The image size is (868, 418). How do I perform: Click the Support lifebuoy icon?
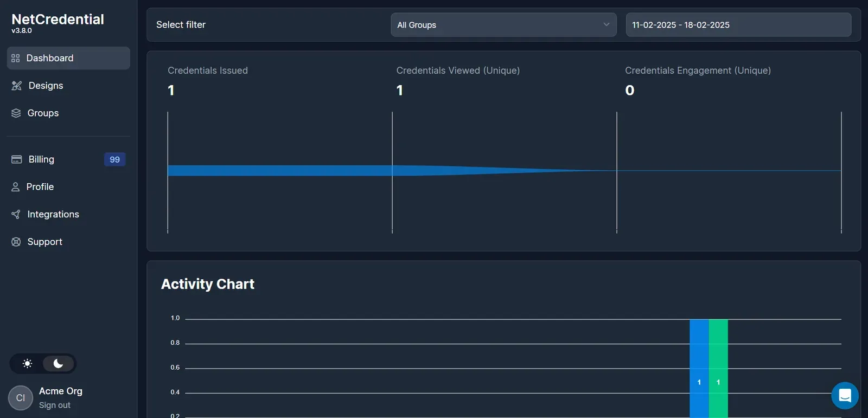point(16,242)
